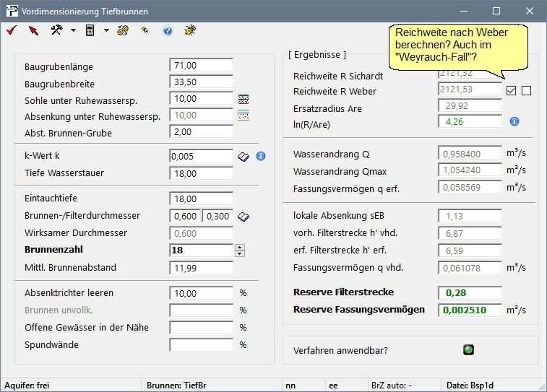
Task: Click into the Spundwände percentage field
Action: tap(201, 344)
